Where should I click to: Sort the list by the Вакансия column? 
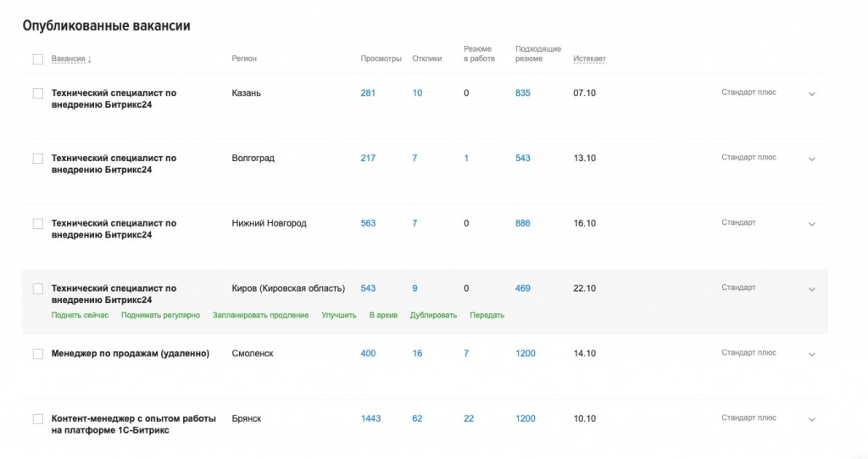coord(71,59)
